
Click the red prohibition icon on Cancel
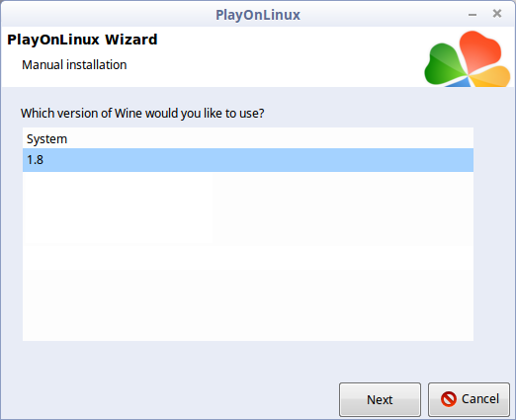coord(449,399)
